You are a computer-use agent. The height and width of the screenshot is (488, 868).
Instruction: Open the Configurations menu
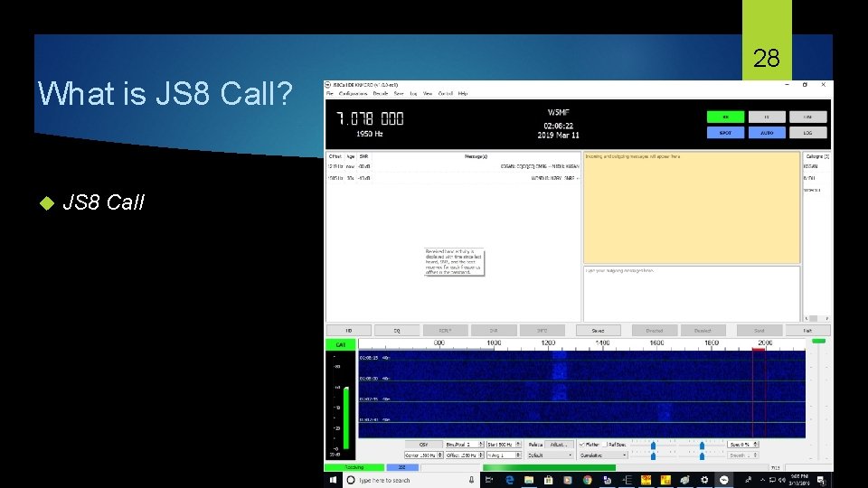(353, 93)
